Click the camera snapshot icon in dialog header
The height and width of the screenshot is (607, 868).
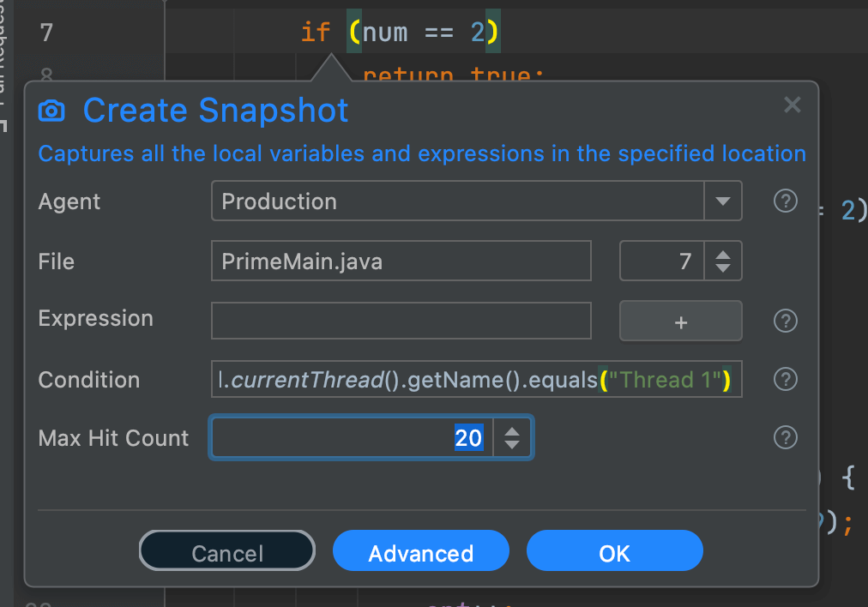pos(51,110)
